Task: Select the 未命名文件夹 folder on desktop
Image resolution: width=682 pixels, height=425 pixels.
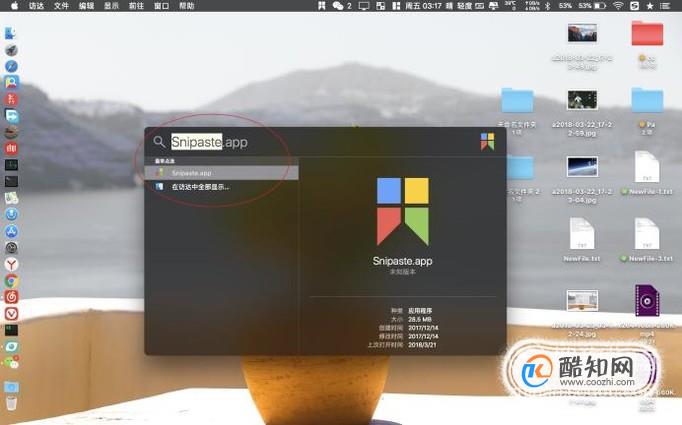Action: [x=517, y=100]
